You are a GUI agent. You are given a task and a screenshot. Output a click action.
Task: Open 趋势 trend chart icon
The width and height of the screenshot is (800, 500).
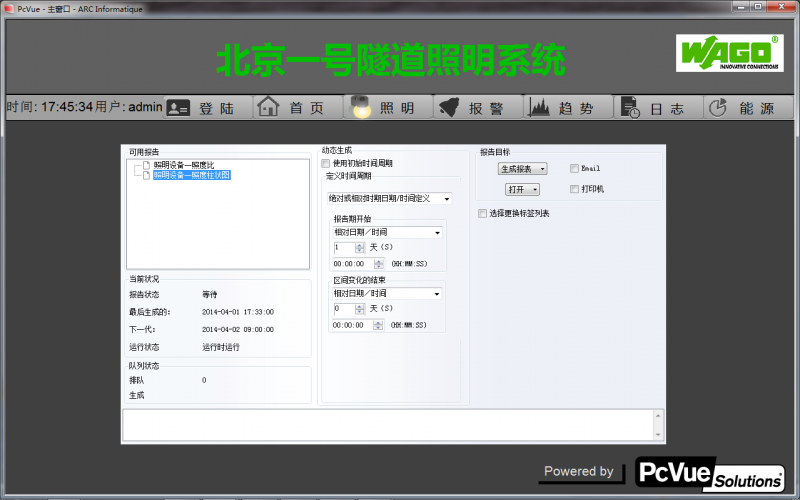click(x=539, y=107)
